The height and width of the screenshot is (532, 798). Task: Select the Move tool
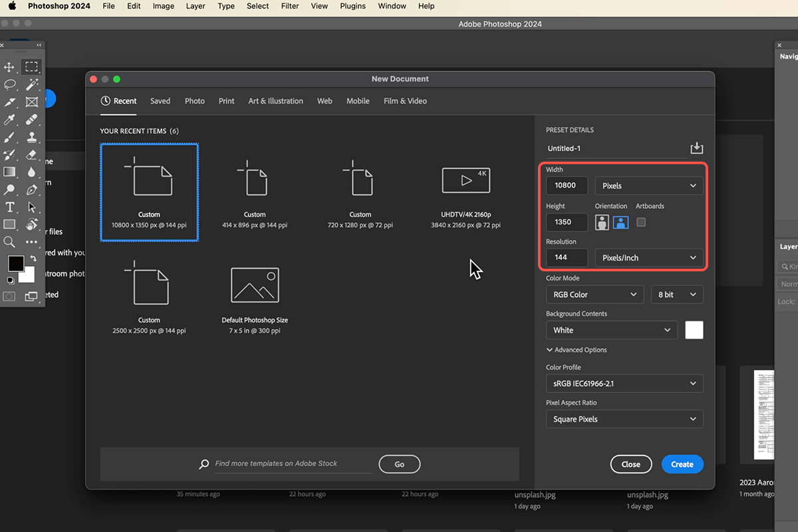tap(9, 66)
